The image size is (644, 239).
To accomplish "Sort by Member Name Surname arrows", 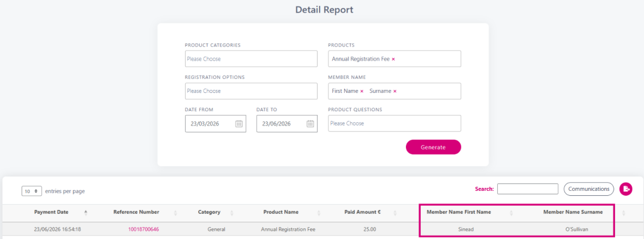I will 623,212.
